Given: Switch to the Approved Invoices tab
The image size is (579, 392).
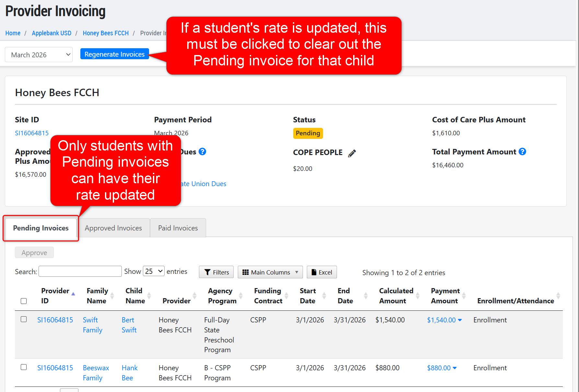Looking at the screenshot, I should tap(113, 228).
